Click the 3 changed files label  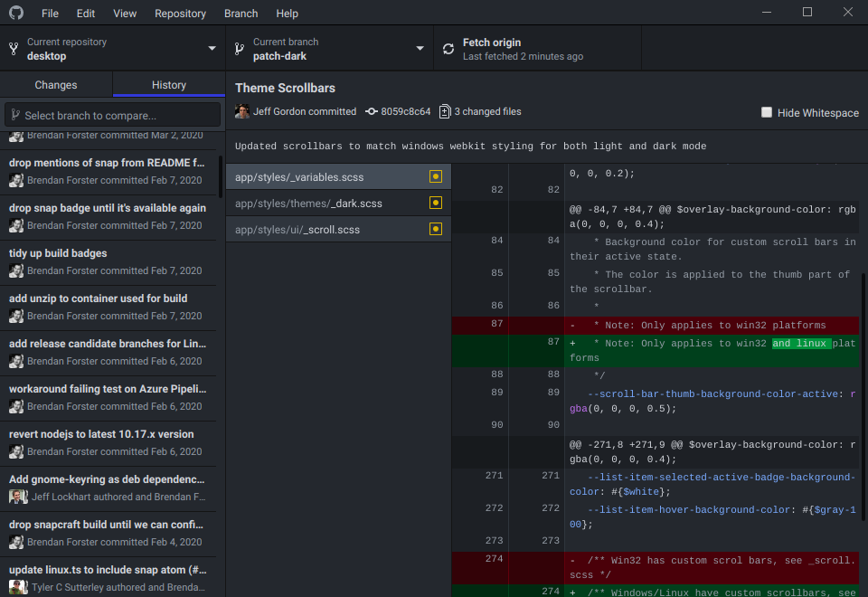[x=487, y=111]
